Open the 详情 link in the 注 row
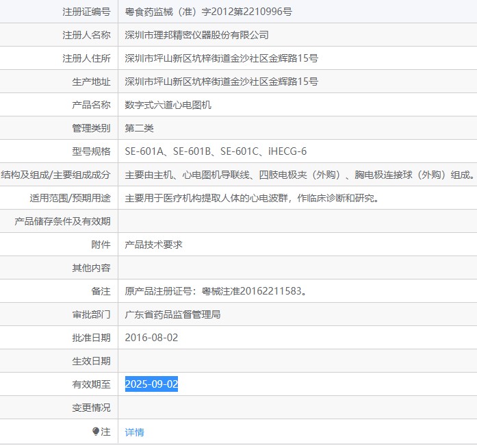This screenshot has height=448, width=477. [x=134, y=432]
